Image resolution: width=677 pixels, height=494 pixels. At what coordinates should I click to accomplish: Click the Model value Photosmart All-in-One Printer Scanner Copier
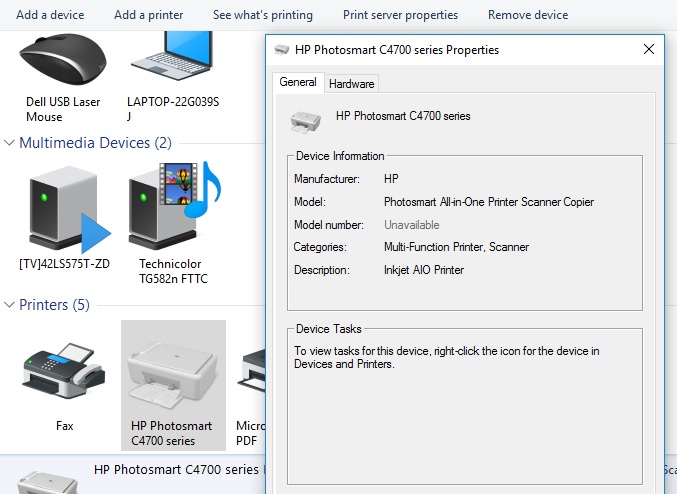pyautogui.click(x=489, y=202)
